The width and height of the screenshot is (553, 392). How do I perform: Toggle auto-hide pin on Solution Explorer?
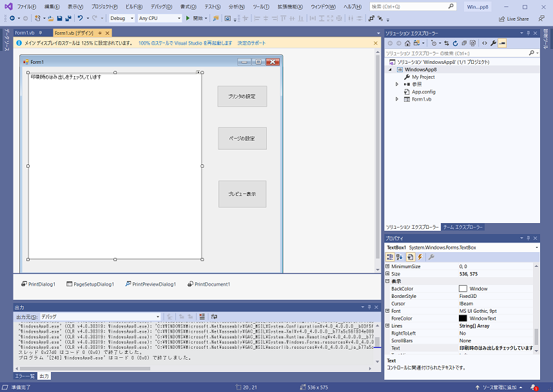coord(529,33)
